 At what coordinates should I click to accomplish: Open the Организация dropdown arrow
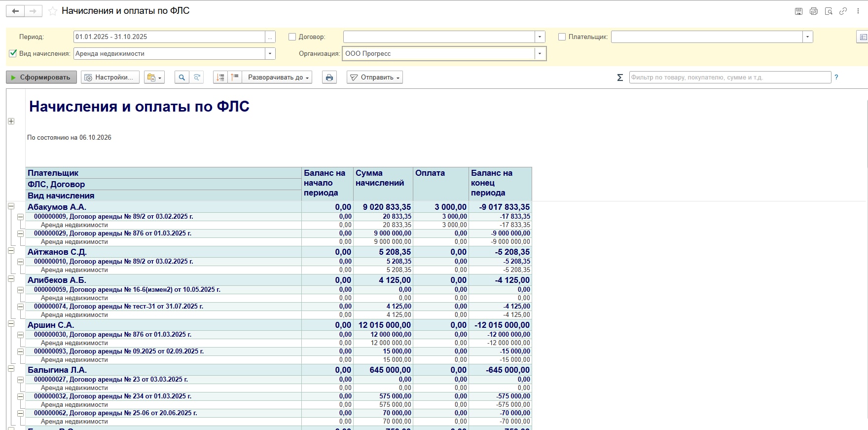(x=540, y=54)
